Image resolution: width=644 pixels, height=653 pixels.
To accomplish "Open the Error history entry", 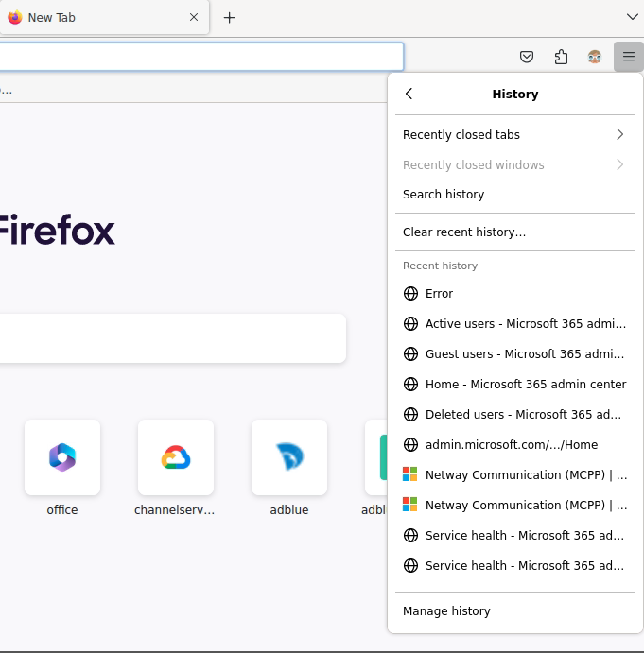I will click(x=439, y=294).
